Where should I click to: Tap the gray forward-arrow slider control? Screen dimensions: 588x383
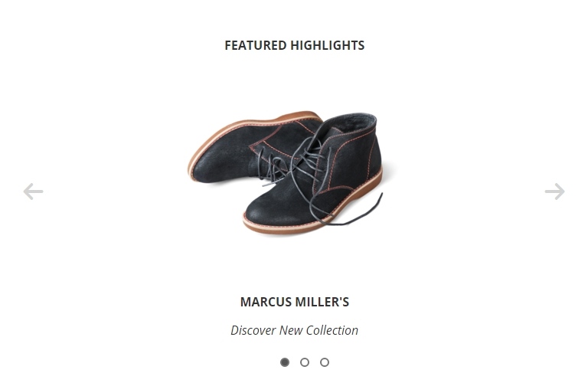pyautogui.click(x=554, y=191)
